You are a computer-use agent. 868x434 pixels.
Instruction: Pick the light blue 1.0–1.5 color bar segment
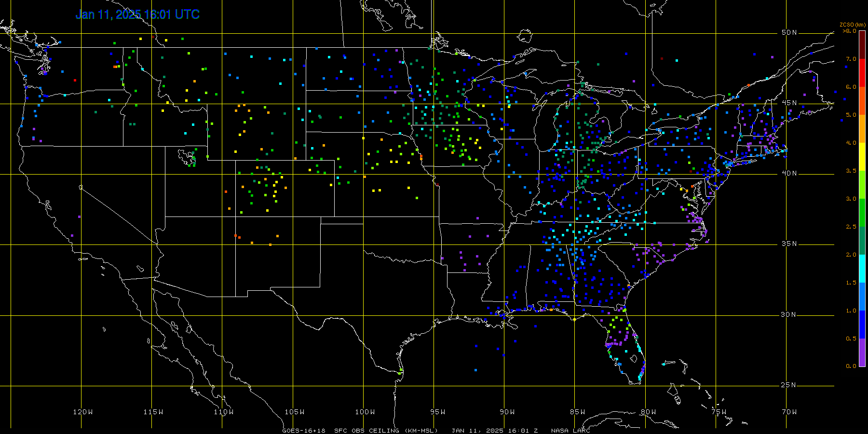click(862, 297)
